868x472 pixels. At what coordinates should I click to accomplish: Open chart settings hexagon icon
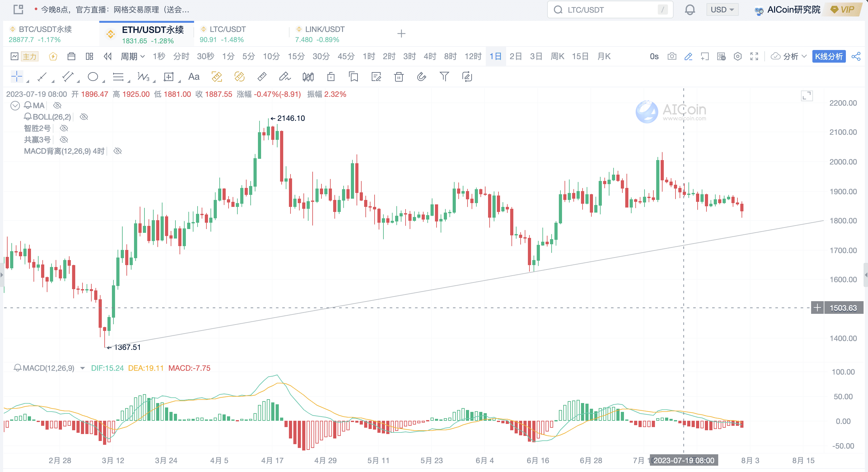pos(737,56)
